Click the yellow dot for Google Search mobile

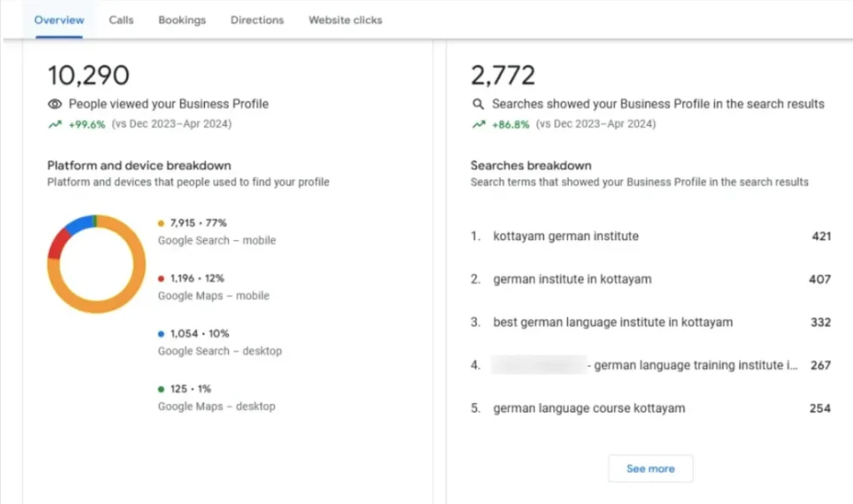click(162, 223)
